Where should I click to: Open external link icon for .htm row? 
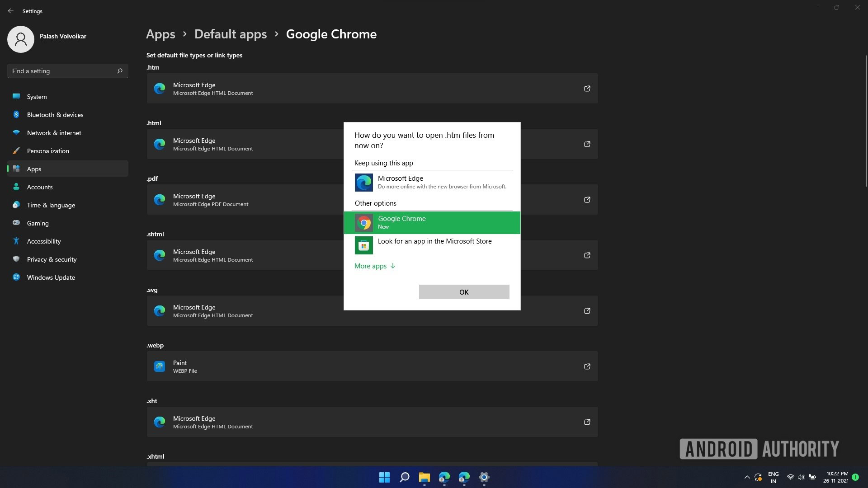pos(587,89)
